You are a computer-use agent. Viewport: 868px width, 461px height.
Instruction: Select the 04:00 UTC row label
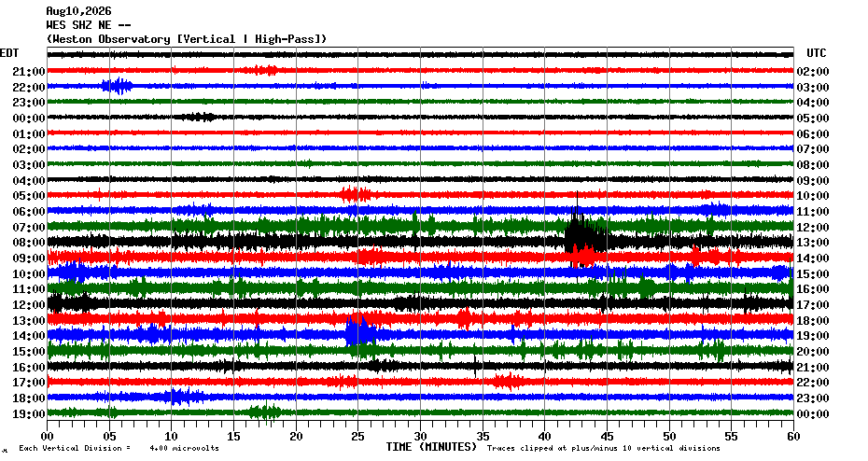813,103
